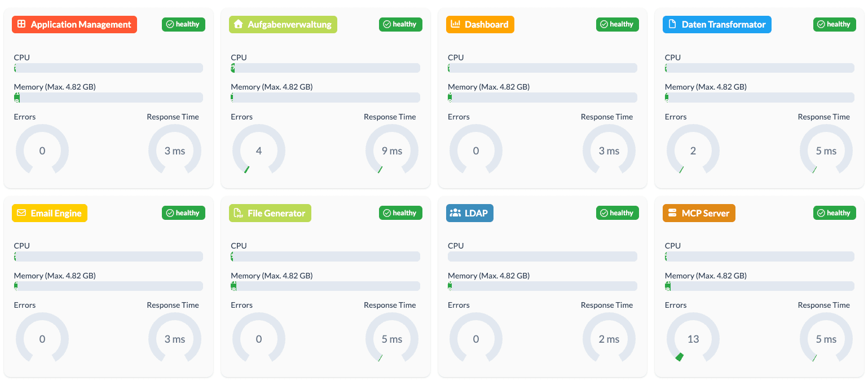Click the Errors gauge showing 4 on Aufgabenverwaltung
Screen dimensions: 868x385
tap(259, 151)
